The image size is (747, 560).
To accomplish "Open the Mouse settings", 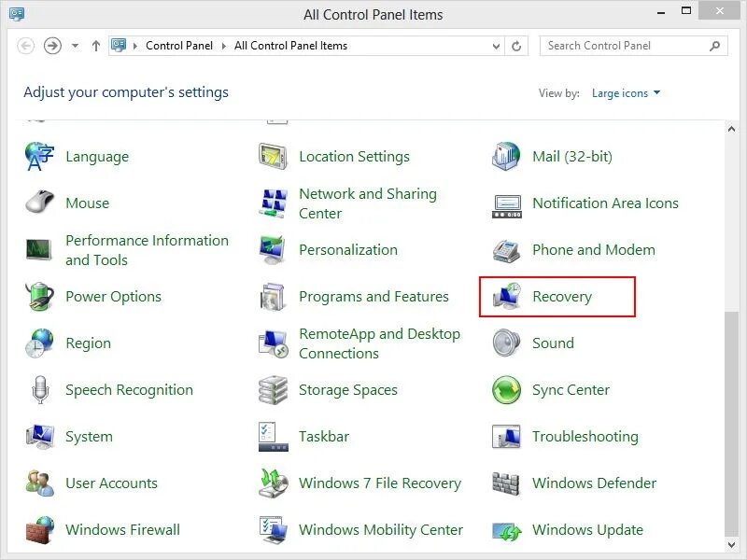I will pos(87,203).
